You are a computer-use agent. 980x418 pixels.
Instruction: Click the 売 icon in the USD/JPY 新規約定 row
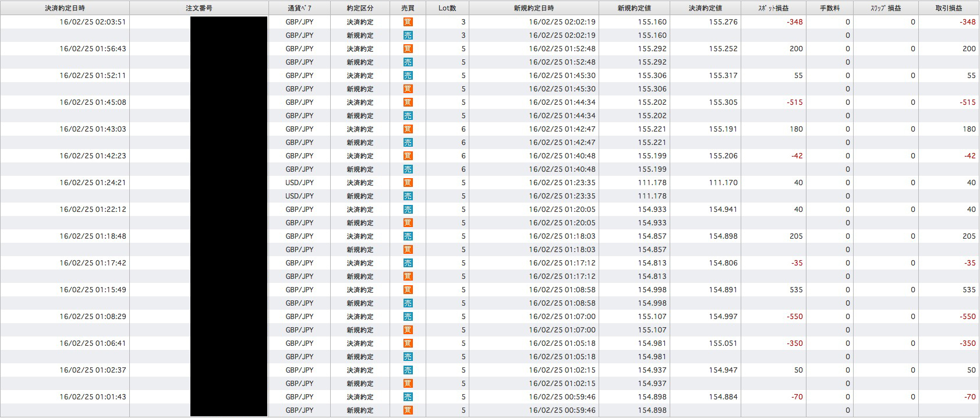click(408, 196)
